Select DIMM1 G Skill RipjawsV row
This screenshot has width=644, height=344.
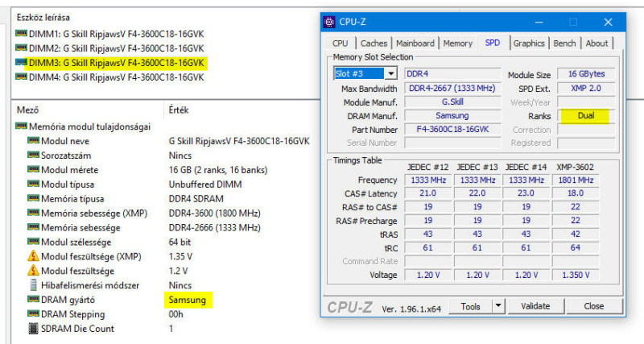[109, 34]
